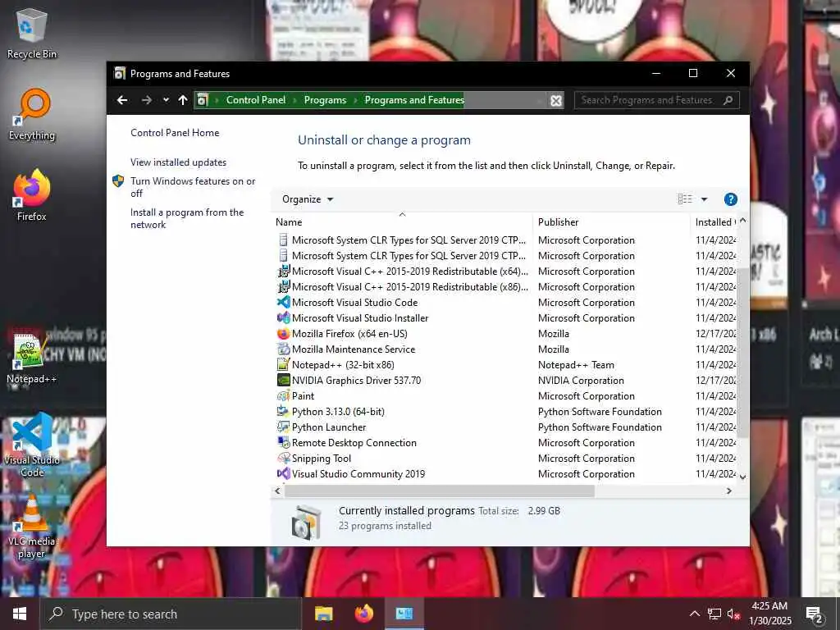Click the Notepad++ (32-bit x86) list icon

coord(283,365)
